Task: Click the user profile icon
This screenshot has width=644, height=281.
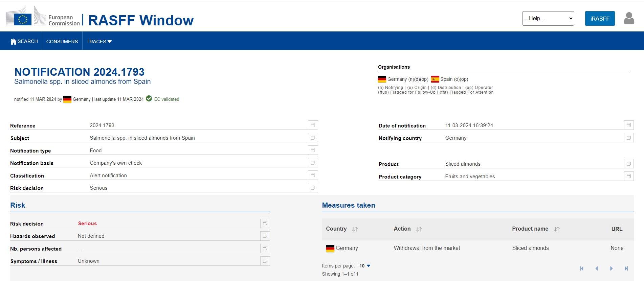Action: tap(629, 19)
